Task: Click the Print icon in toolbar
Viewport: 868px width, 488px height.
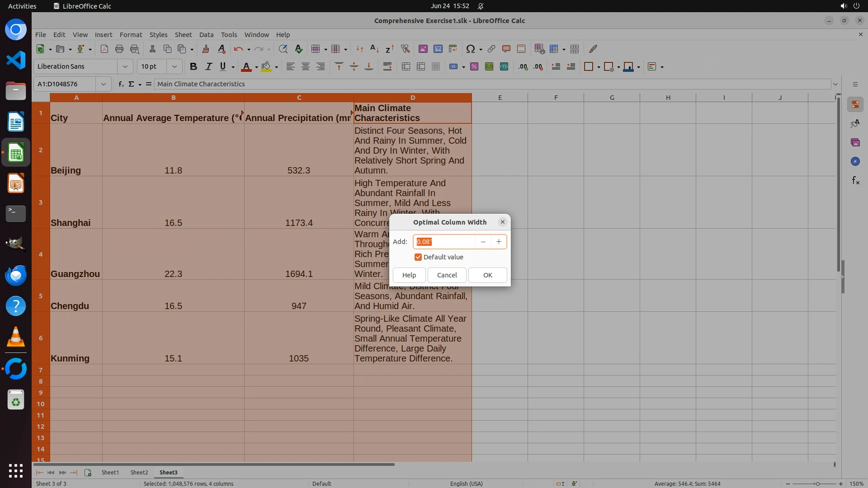Action: pyautogui.click(x=119, y=49)
